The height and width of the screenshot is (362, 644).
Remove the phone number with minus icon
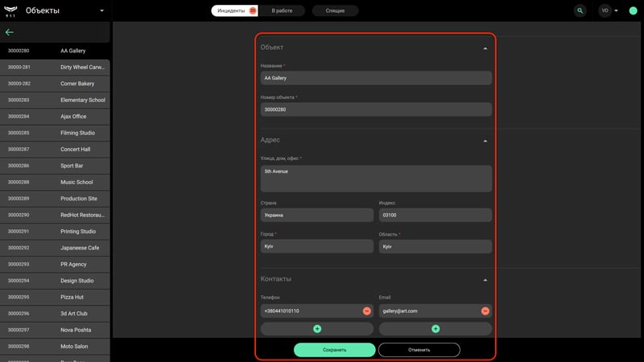click(367, 311)
